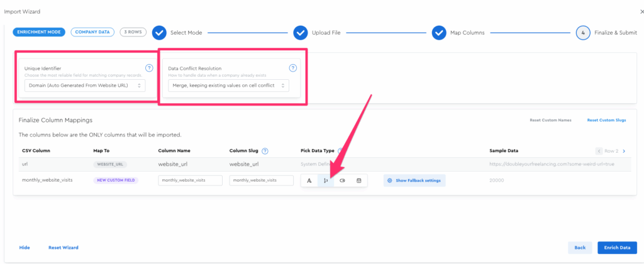Go back to Select Mode step
Screen dimensions: 644x264
159,33
